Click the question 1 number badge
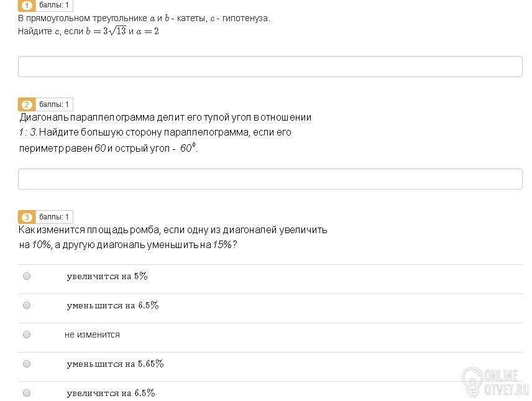 27,6
